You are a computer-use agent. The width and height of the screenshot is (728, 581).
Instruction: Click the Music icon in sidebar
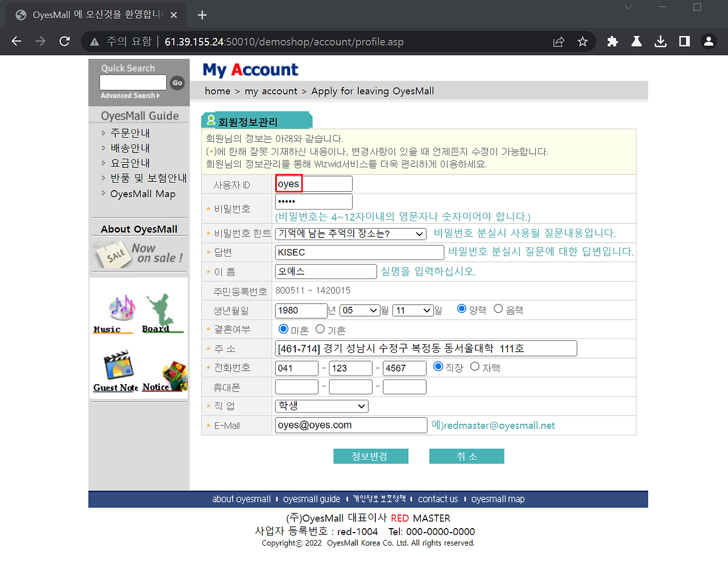(x=121, y=310)
